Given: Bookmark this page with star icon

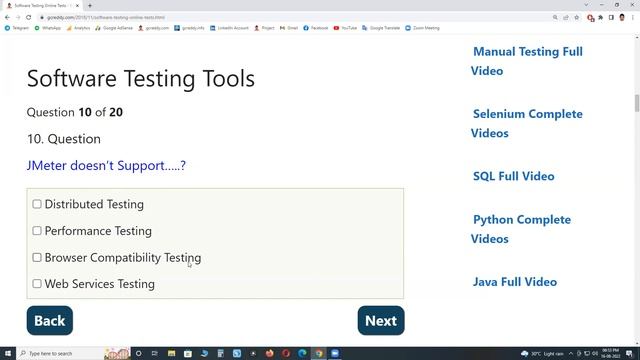Looking at the screenshot, I should (576, 18).
